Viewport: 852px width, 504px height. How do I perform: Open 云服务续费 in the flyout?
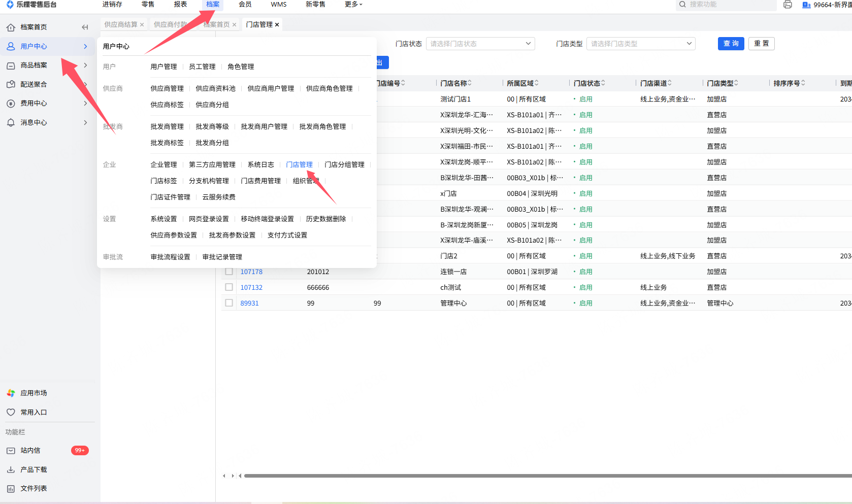point(219,197)
